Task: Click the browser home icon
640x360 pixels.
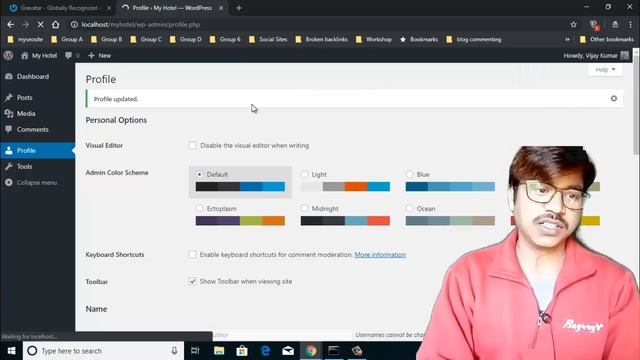Action: (x=56, y=24)
